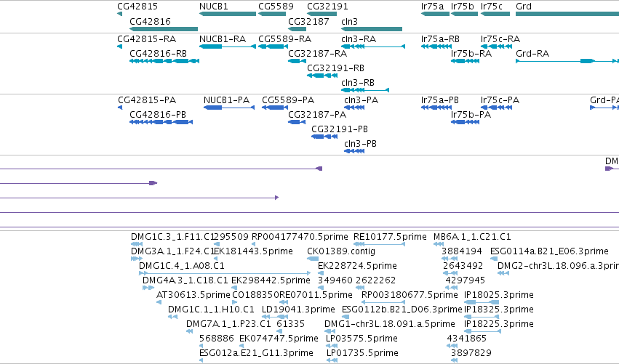Click EST DMG3A.1_1.F24.C1
Image resolution: width=619 pixels, height=364 pixels.
173,251
